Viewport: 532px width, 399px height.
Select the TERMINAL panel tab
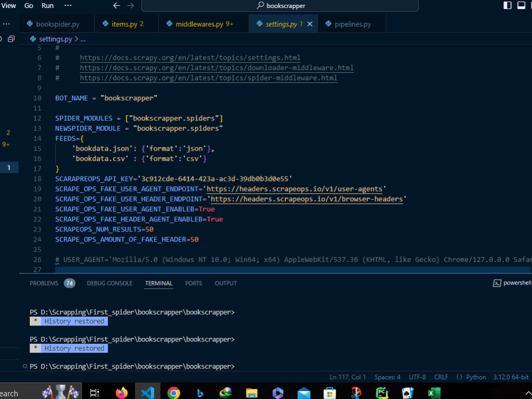coord(159,284)
